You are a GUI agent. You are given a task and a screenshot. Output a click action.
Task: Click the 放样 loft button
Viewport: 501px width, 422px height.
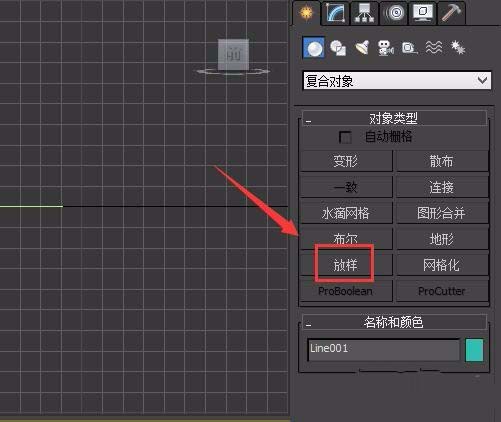[x=346, y=265]
